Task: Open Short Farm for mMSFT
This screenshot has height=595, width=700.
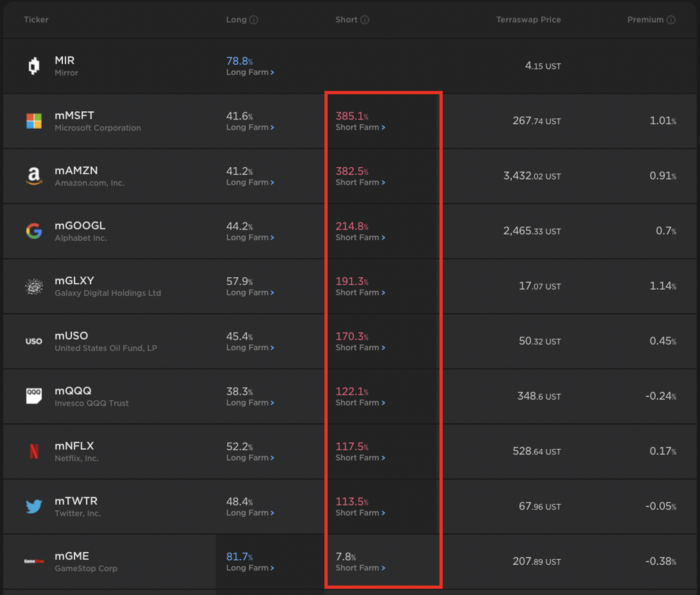Action: click(360, 127)
